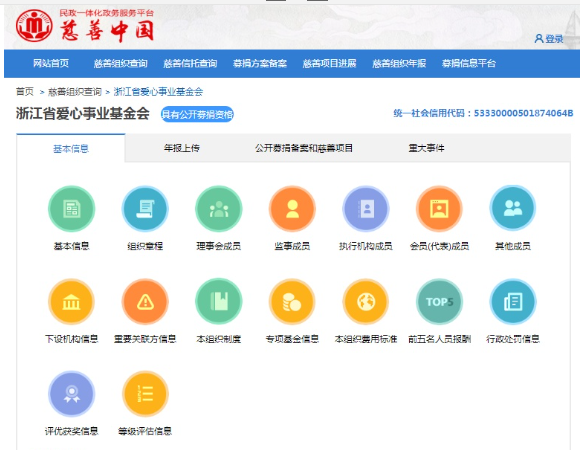
Task: Click the 慈善组织查询 breadcrumb link
Action: point(75,91)
